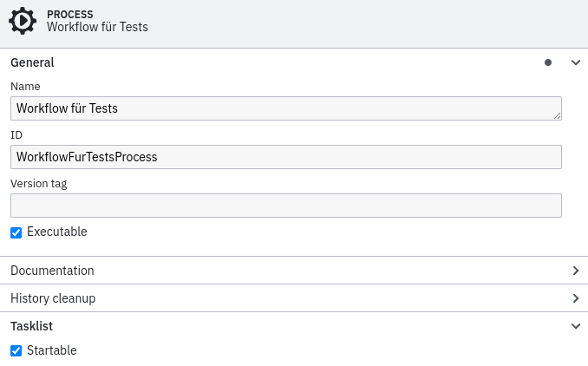Viewport: 588px width, 366px height.
Task: Click the dot indicator in General header
Action: pyautogui.click(x=548, y=62)
